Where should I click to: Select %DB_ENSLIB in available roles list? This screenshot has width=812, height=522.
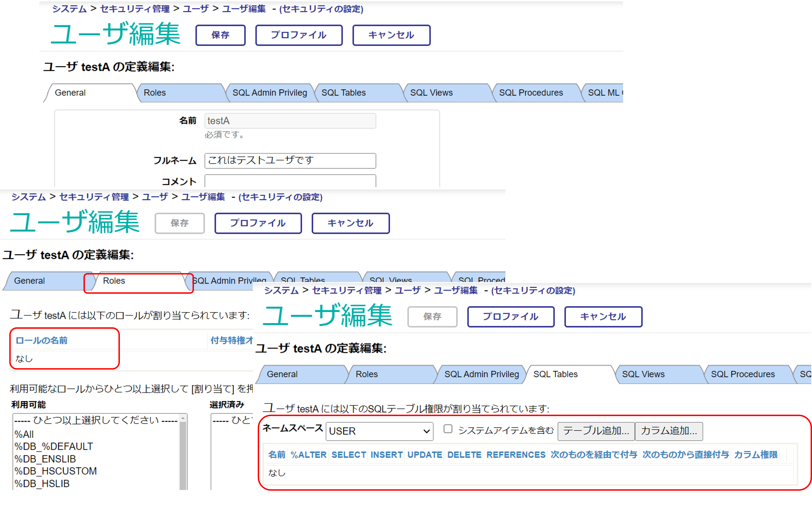coord(45,459)
